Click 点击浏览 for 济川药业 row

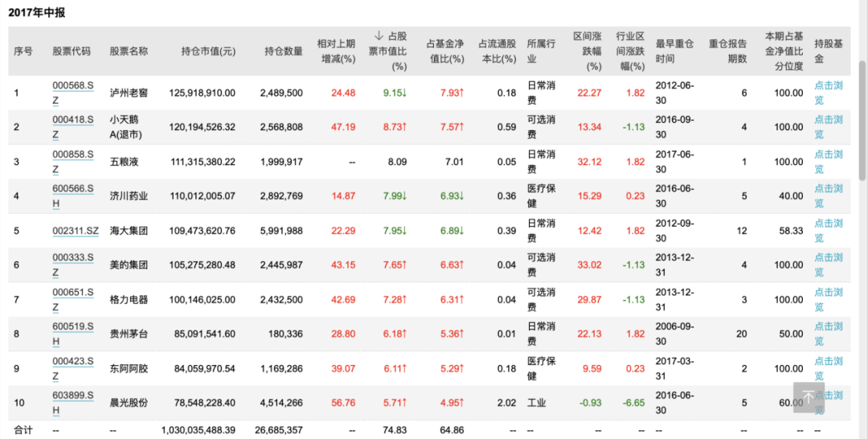pos(828,196)
